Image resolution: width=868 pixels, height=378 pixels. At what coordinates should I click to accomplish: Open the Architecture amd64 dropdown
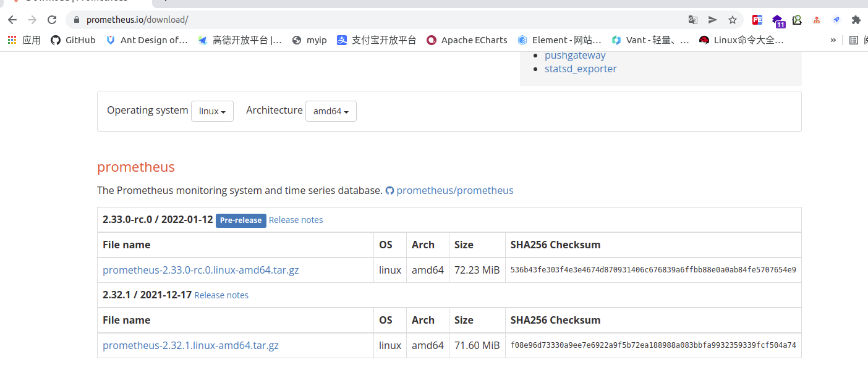coord(331,111)
